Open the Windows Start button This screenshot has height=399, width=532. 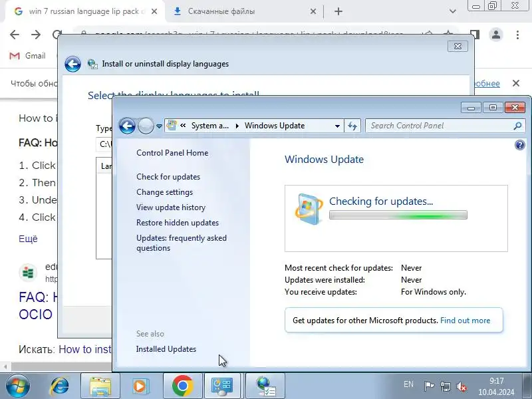(18, 386)
